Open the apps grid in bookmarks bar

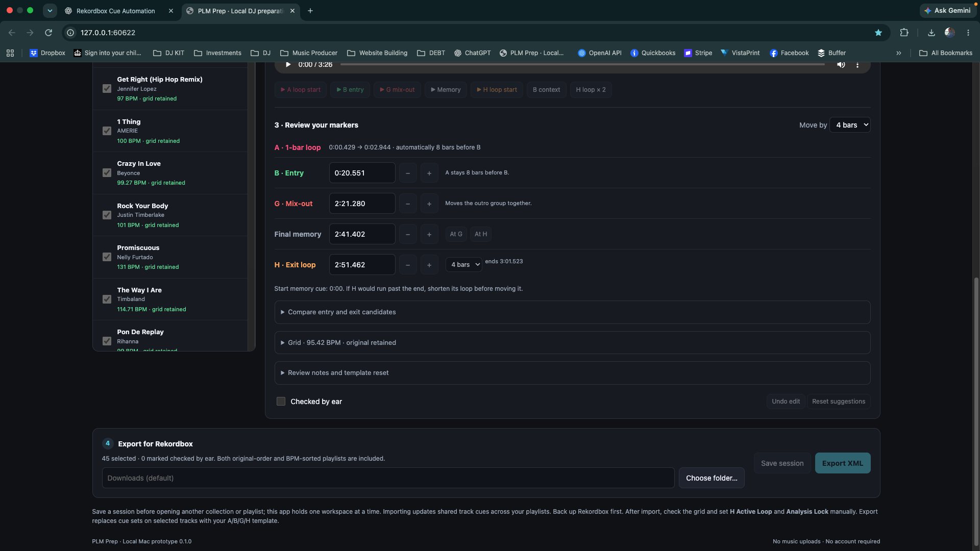(x=10, y=53)
